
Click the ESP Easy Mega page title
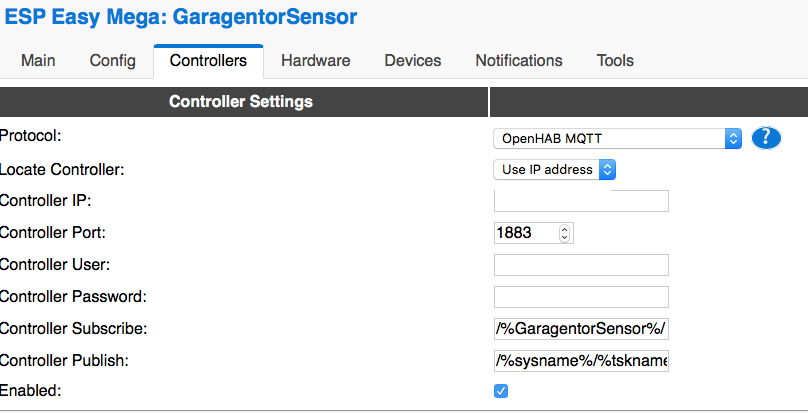tap(181, 17)
